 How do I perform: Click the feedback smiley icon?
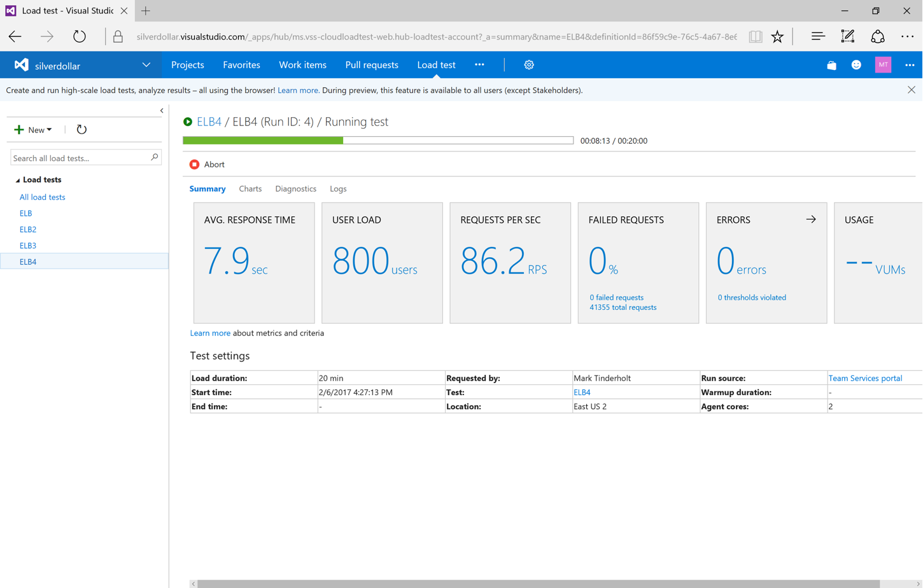pyautogui.click(x=856, y=65)
